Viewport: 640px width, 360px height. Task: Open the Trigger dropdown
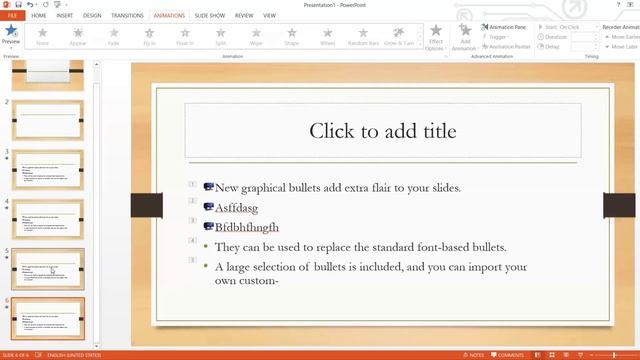(496, 37)
